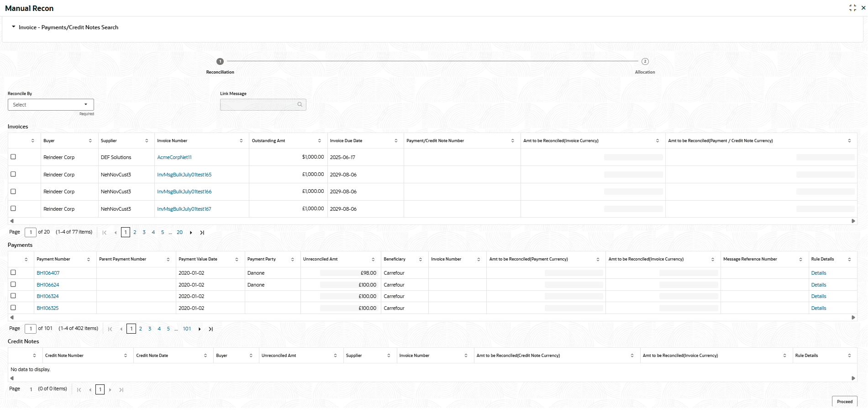Sort Invoices by Invoice Due Date
The height and width of the screenshot is (410, 868).
point(396,141)
